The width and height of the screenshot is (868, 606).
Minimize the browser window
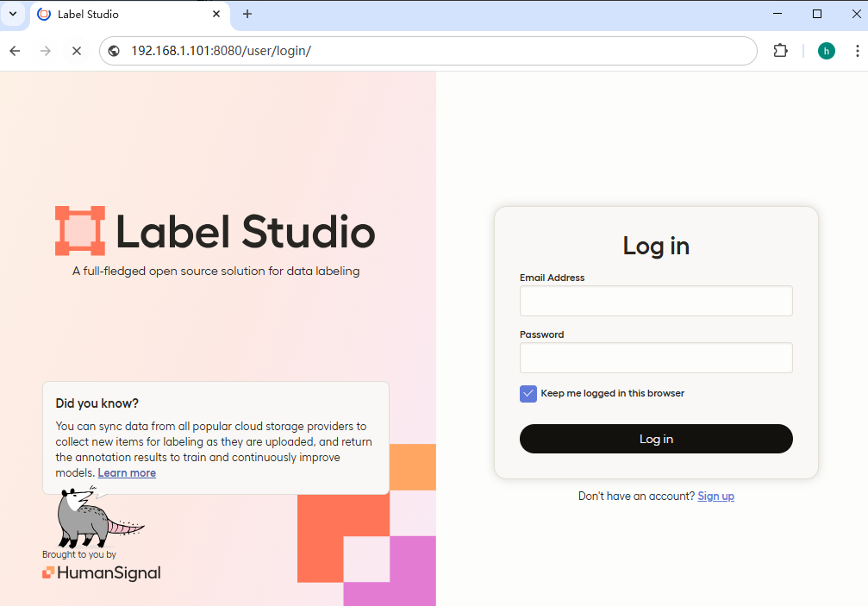coord(777,14)
